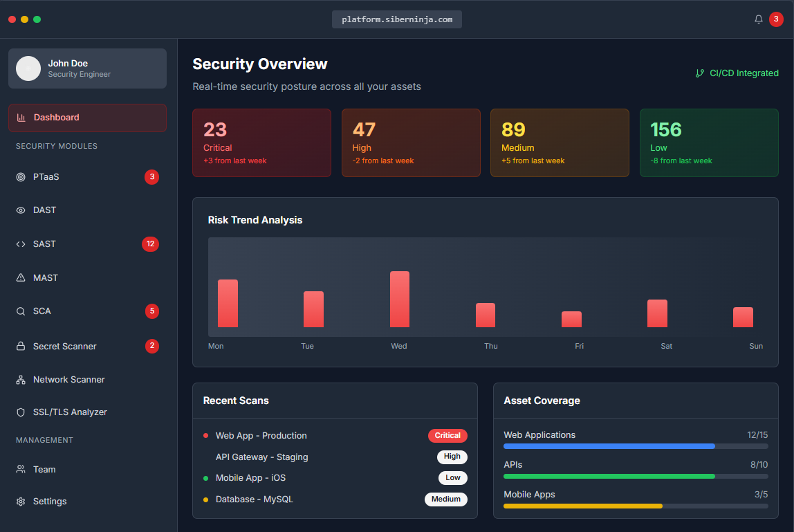The image size is (794, 532).
Task: Click the platform.siberninja.com address bar
Action: (397, 19)
